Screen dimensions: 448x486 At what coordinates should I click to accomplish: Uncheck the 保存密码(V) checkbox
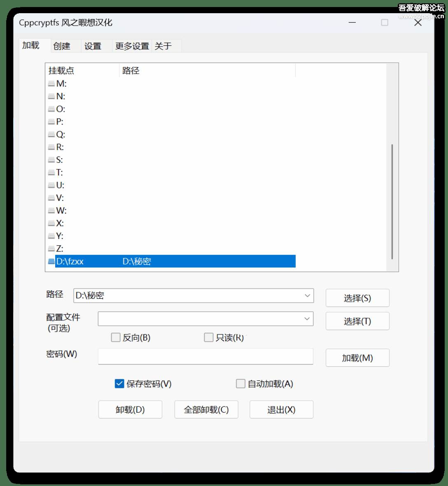[119, 384]
